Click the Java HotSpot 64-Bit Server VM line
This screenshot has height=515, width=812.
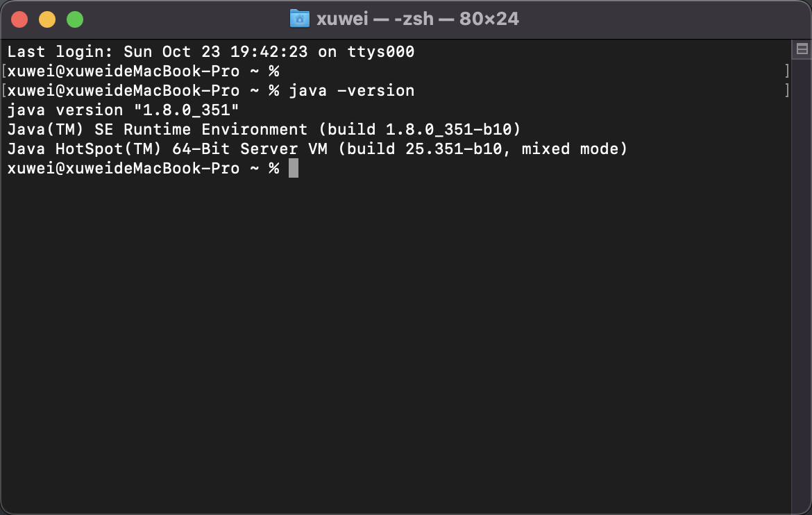(317, 149)
